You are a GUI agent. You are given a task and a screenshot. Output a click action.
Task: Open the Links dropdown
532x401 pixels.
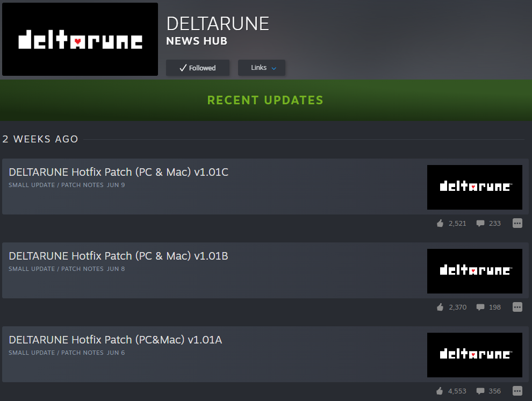coord(262,68)
